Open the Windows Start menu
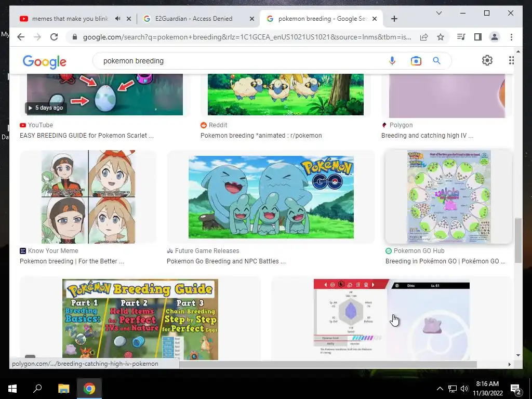This screenshot has height=399, width=532. coord(12,389)
